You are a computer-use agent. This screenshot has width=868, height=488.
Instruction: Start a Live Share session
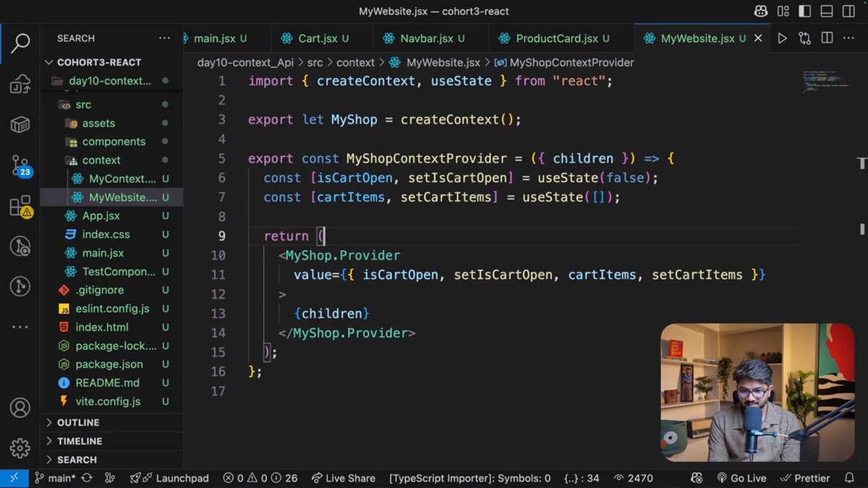pos(344,478)
